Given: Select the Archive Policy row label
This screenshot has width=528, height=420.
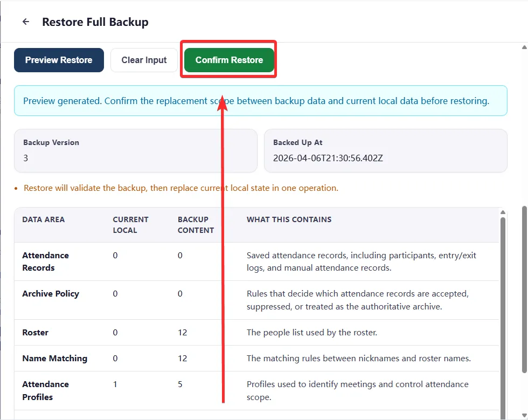Looking at the screenshot, I should (51, 294).
